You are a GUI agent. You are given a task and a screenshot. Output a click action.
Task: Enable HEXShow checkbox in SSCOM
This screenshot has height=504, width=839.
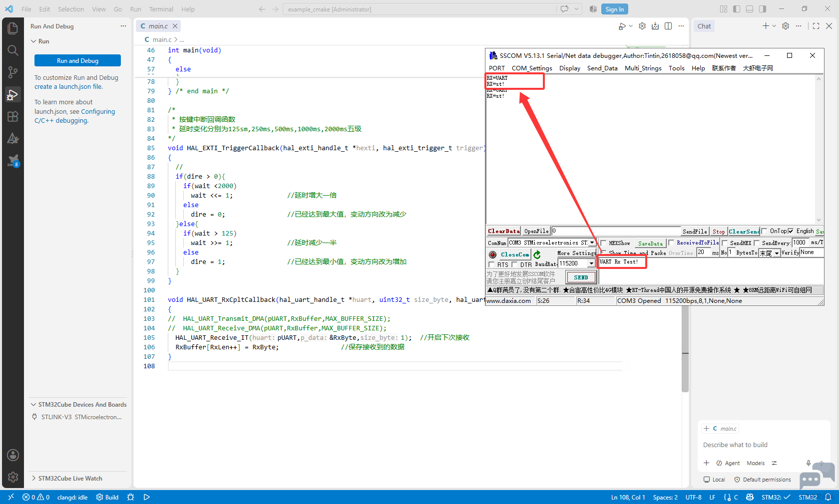603,243
